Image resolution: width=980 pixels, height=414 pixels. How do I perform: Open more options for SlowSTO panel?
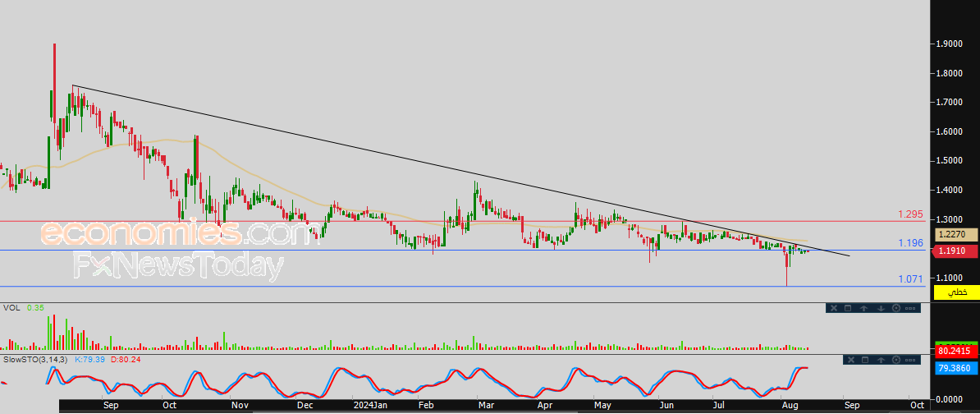pyautogui.click(x=910, y=361)
